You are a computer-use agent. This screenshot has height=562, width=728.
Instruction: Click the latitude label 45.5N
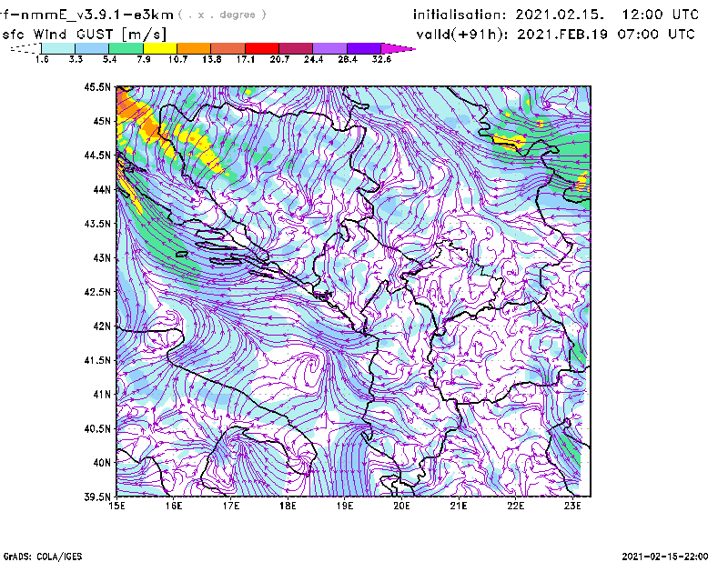(x=97, y=86)
